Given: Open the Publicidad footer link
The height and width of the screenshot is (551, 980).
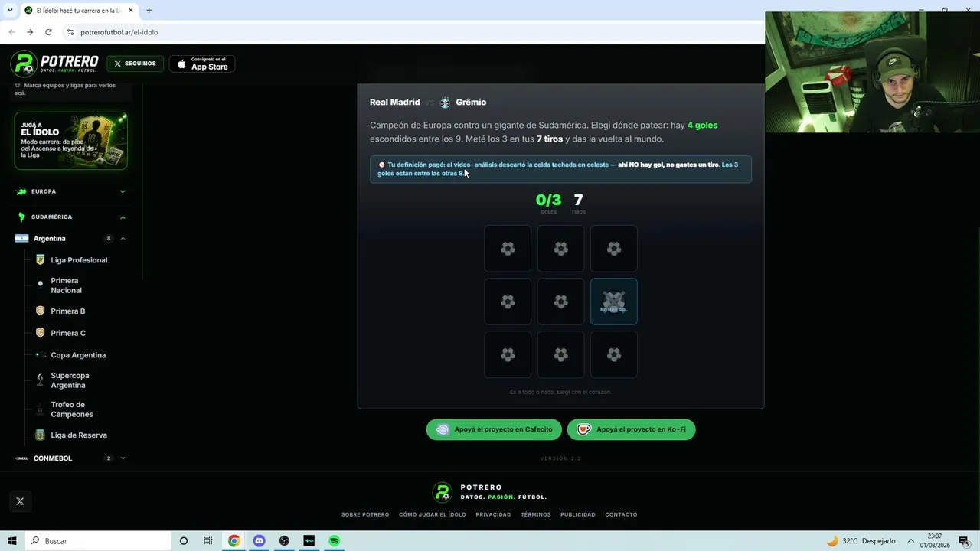Looking at the screenshot, I should 578,514.
